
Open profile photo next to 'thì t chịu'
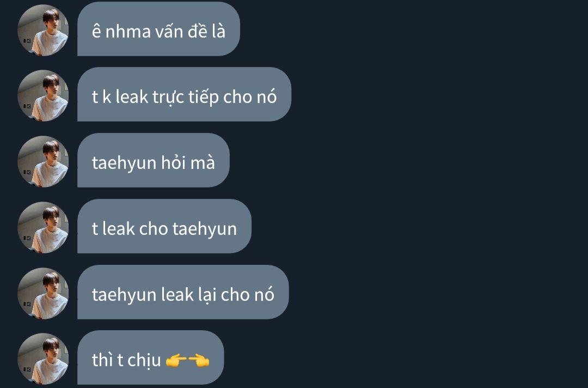click(43, 359)
